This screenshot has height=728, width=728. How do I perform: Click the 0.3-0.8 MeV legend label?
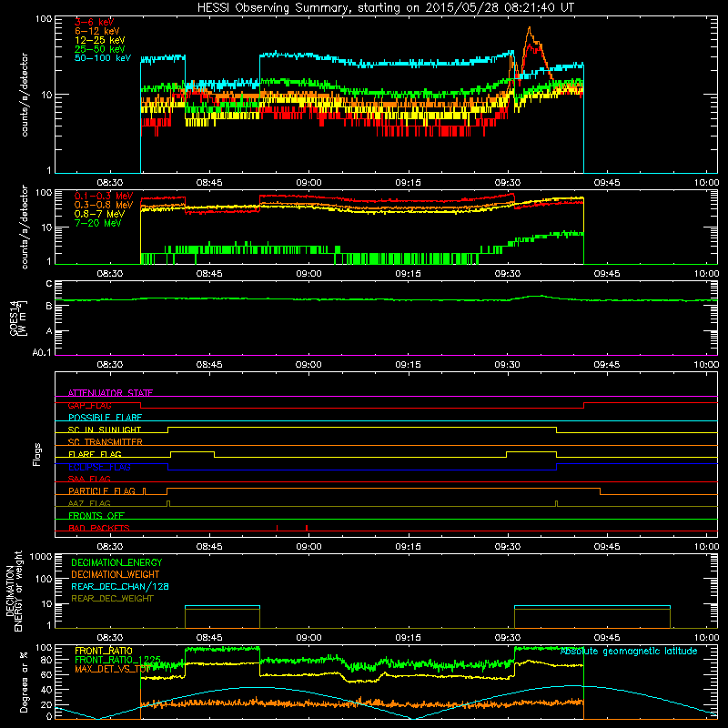click(104, 205)
